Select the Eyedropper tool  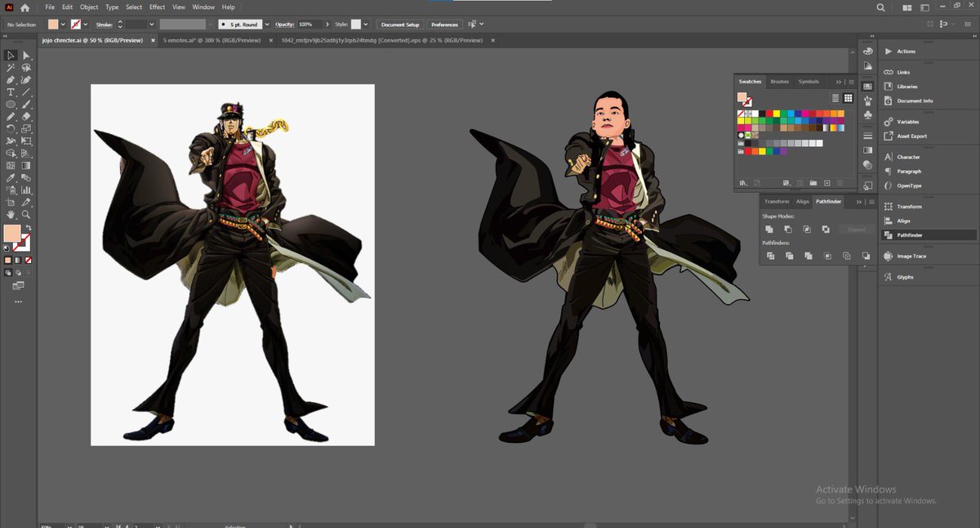coord(11,177)
